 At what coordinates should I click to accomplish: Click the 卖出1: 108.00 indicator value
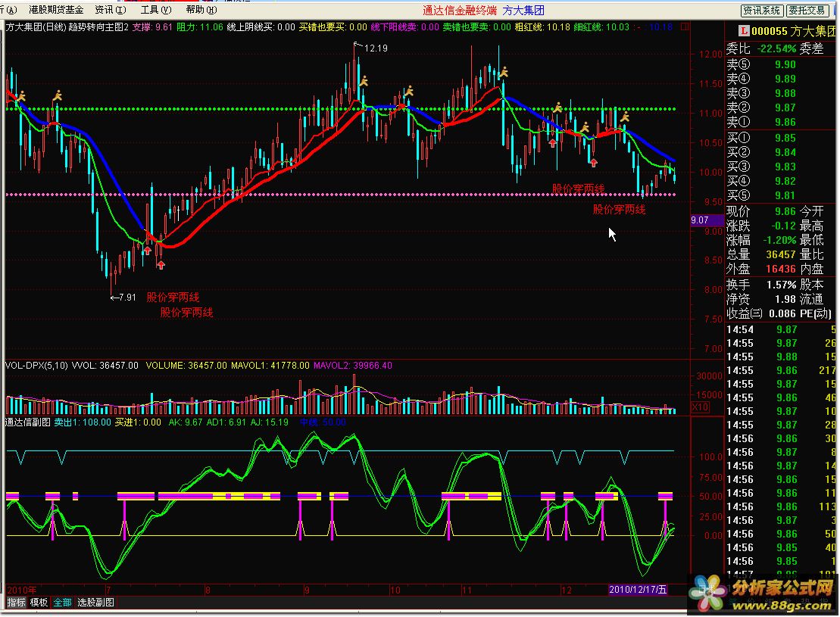[83, 422]
